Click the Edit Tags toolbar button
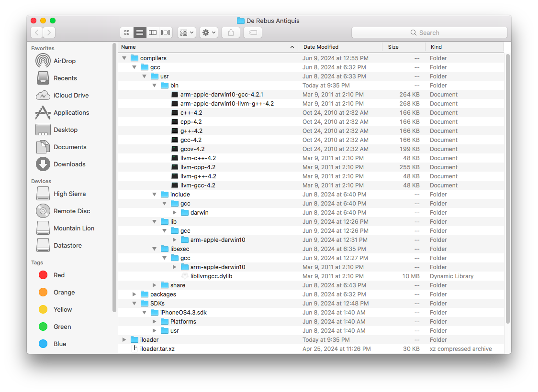 [x=253, y=33]
